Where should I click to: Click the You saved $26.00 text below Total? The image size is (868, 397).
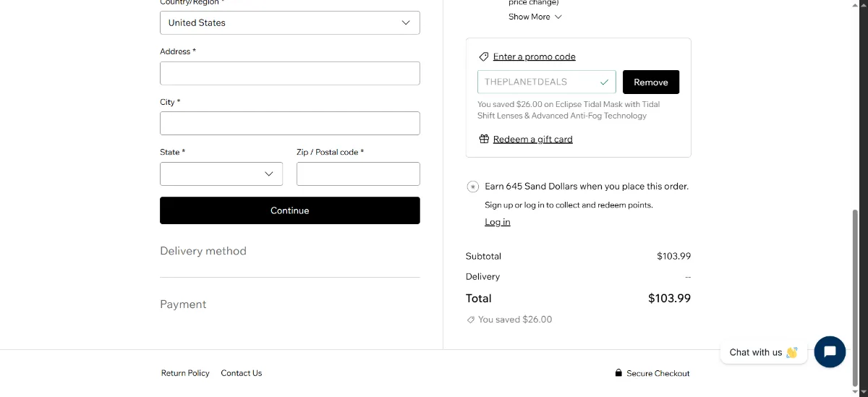point(515,319)
